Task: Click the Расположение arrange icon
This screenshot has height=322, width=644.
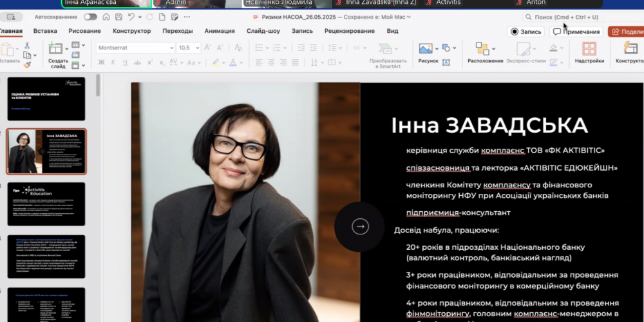Action: (482, 48)
